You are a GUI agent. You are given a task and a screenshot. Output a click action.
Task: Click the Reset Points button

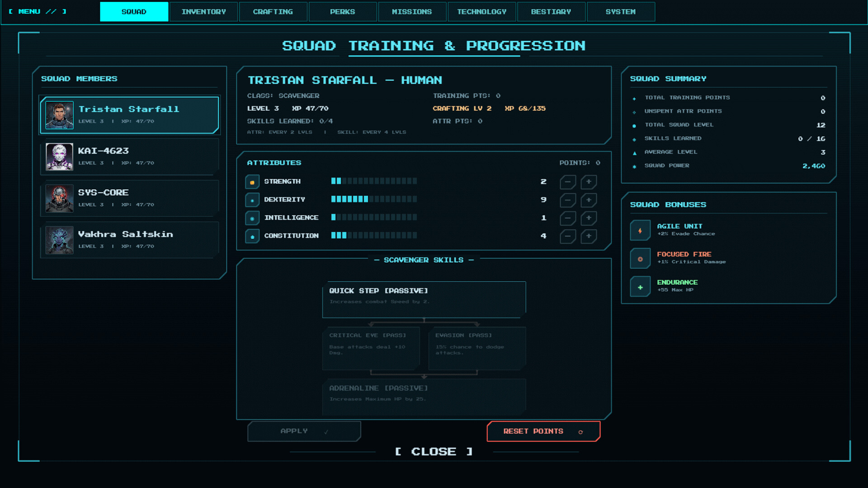pyautogui.click(x=543, y=432)
